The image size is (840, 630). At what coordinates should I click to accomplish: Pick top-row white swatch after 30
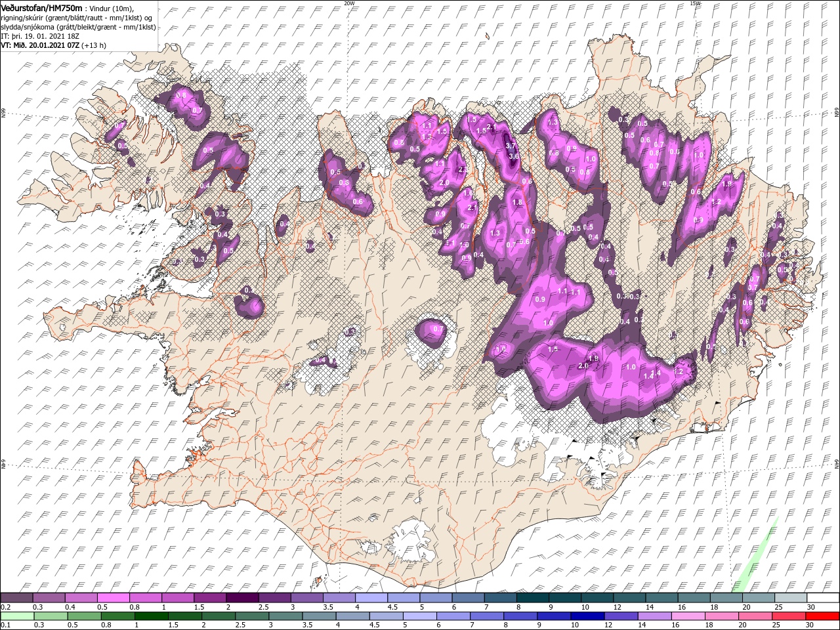tap(822, 597)
